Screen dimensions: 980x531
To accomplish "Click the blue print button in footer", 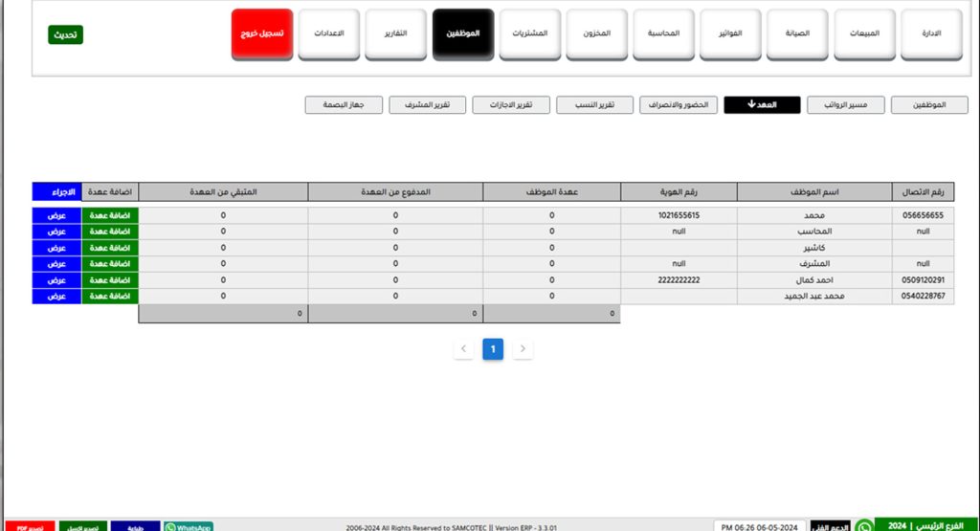I will pos(135,526).
